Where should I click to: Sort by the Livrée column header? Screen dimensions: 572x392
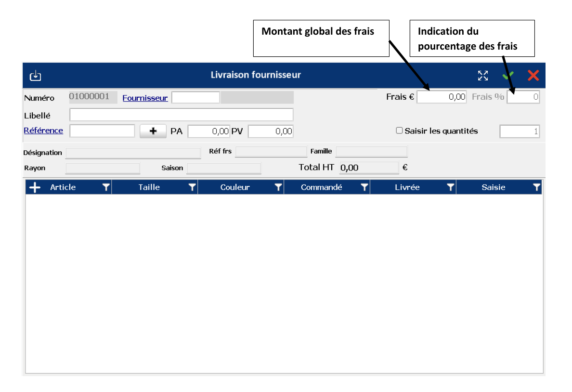pos(407,187)
